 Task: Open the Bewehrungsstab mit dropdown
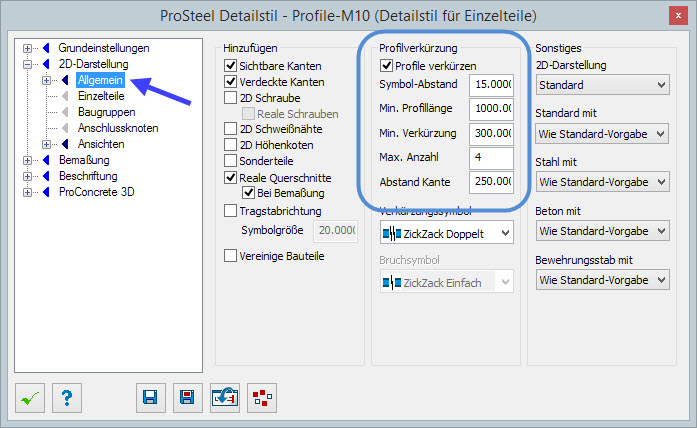pos(602,280)
